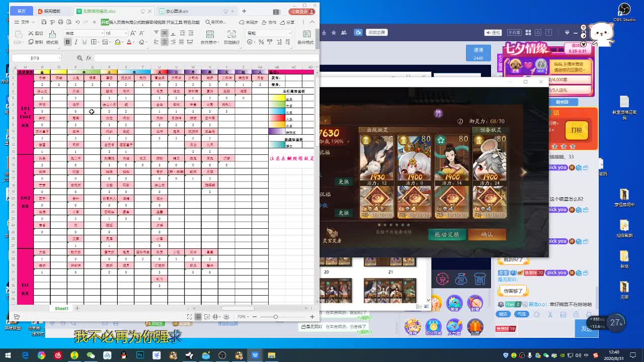Toggle the normal view grid icon in status bar
This screenshot has width=644, height=362.
click(x=198, y=317)
